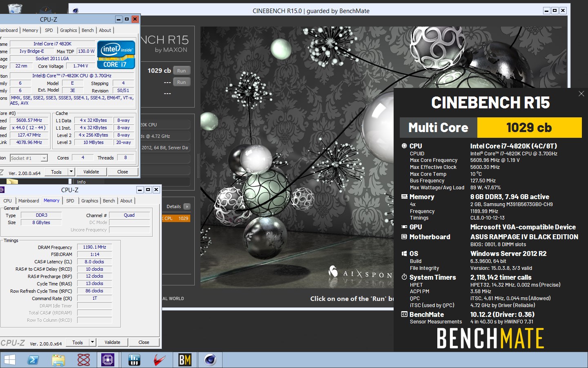Open the Socket #1 selection dropdown
588x368 pixels.
[x=44, y=158]
